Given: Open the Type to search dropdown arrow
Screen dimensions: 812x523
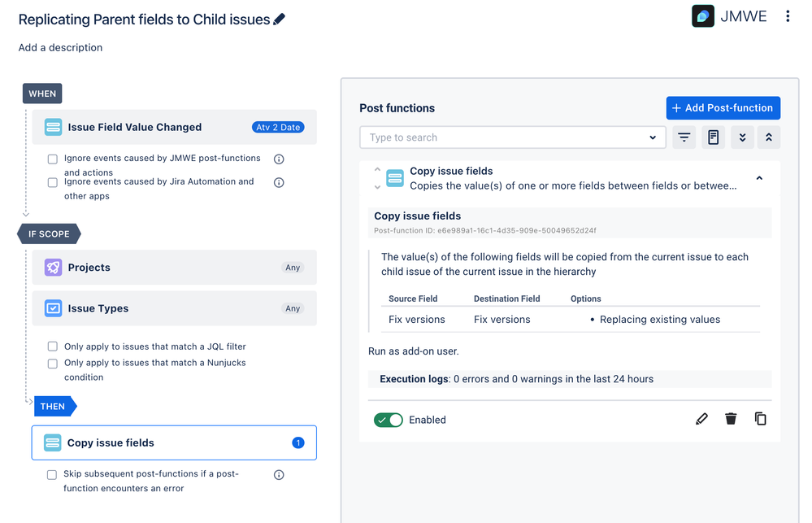Looking at the screenshot, I should (653, 137).
